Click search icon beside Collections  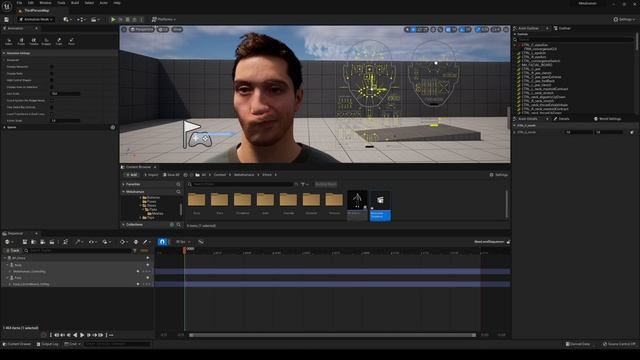coord(178,225)
